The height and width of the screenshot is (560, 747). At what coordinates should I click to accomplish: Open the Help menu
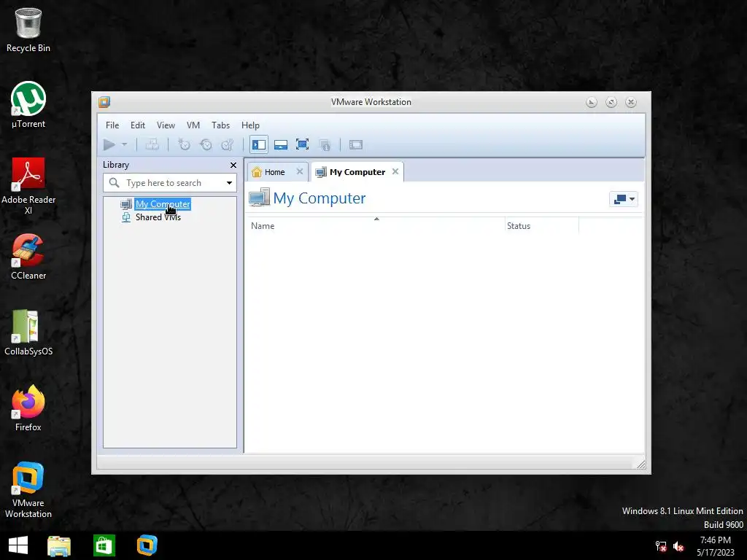click(250, 125)
